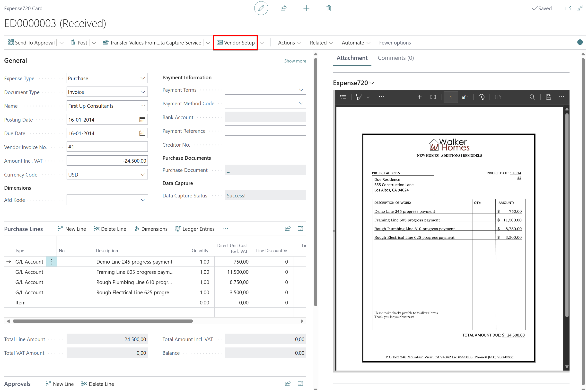The width and height of the screenshot is (588, 390).
Task: Click Dimensions in Purchase Lines
Action: (x=151, y=229)
